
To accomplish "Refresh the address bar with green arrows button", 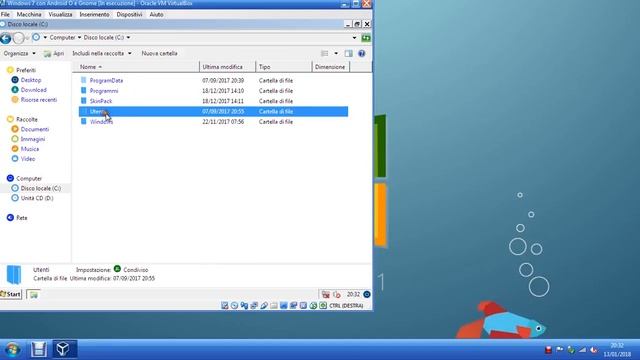I will [x=366, y=38].
